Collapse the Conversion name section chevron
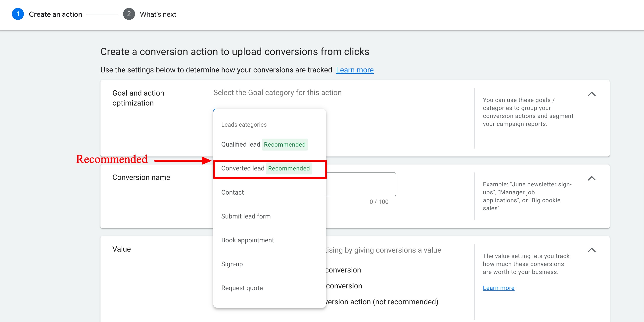 (x=591, y=178)
